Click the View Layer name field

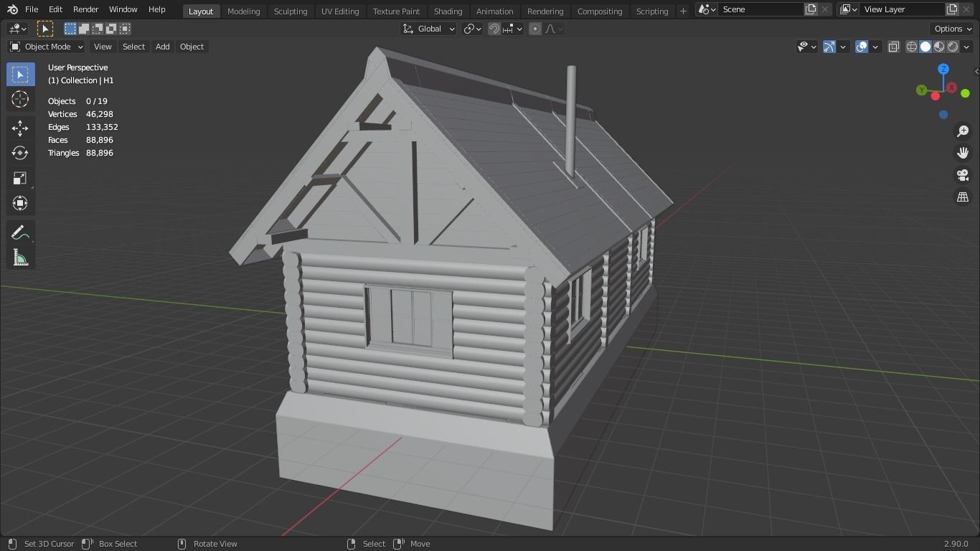pos(902,9)
